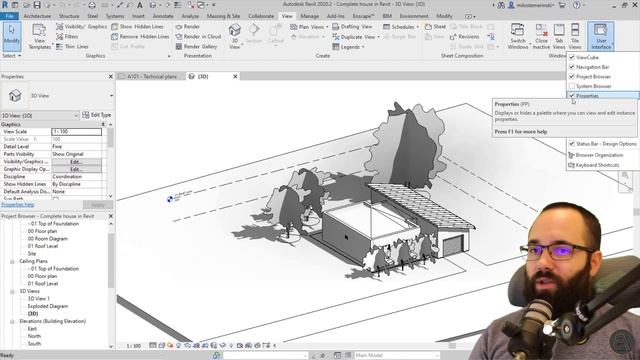This screenshot has width=640, height=360.
Task: Click the Filters tool
Action: pyautogui.click(x=67, y=36)
